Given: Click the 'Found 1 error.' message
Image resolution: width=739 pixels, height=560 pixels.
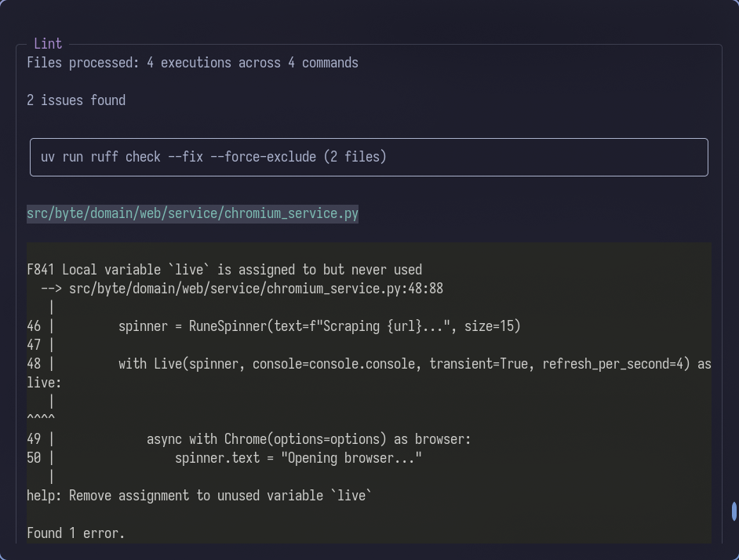Looking at the screenshot, I should [x=77, y=533].
